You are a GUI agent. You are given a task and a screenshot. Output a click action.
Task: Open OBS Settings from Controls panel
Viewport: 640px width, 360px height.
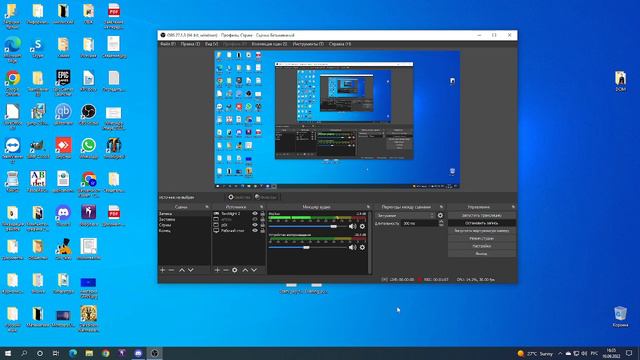482,246
